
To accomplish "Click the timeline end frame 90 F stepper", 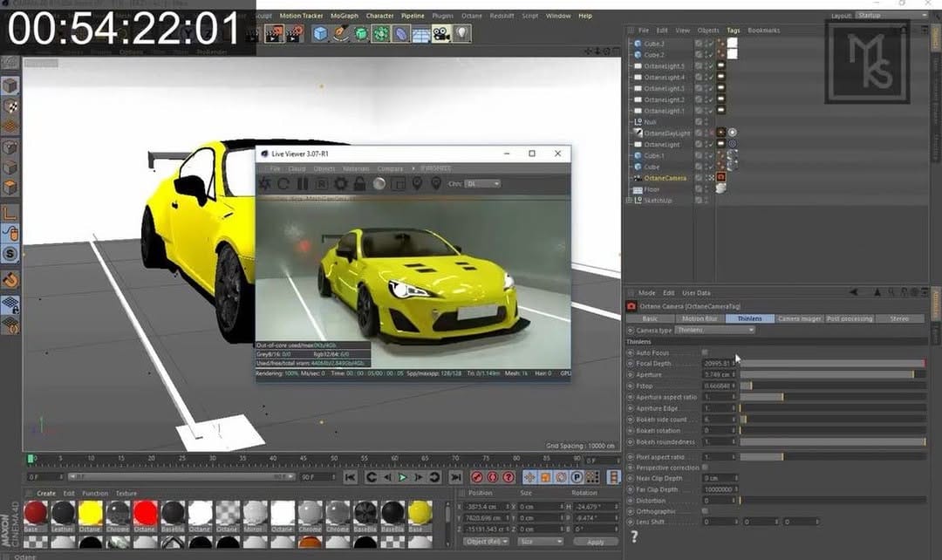I will pos(333,477).
